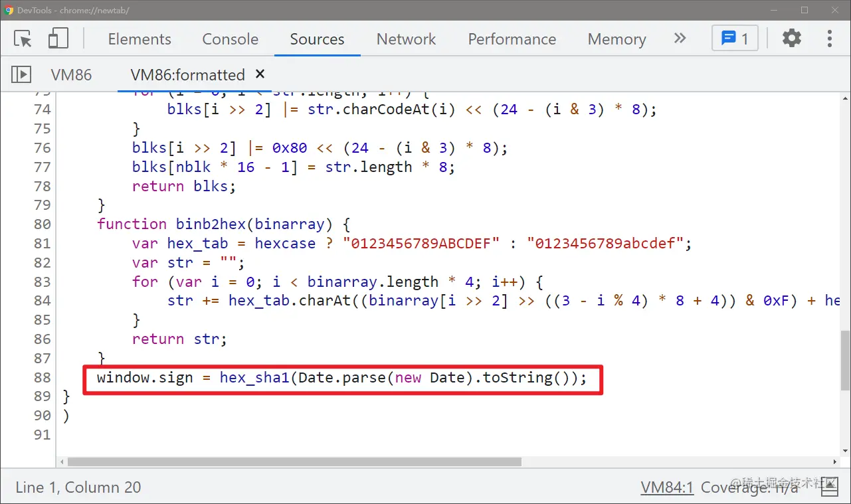Open the Elements panel tab
The width and height of the screenshot is (851, 504).
140,39
